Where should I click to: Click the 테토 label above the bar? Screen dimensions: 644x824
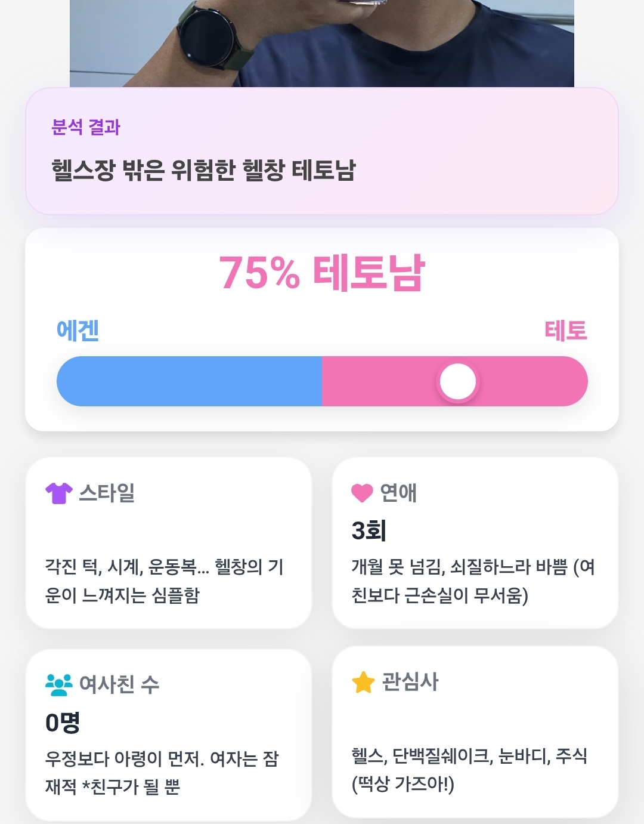566,331
